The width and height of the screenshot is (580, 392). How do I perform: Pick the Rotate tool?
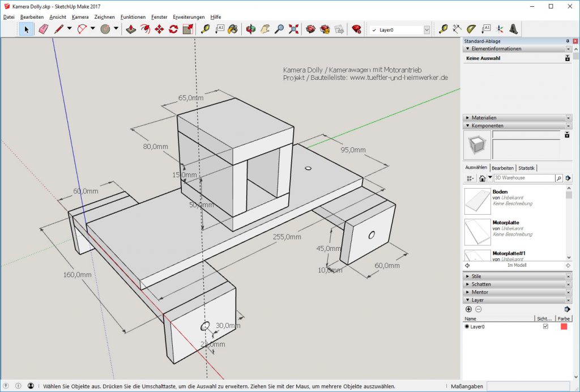pyautogui.click(x=173, y=29)
